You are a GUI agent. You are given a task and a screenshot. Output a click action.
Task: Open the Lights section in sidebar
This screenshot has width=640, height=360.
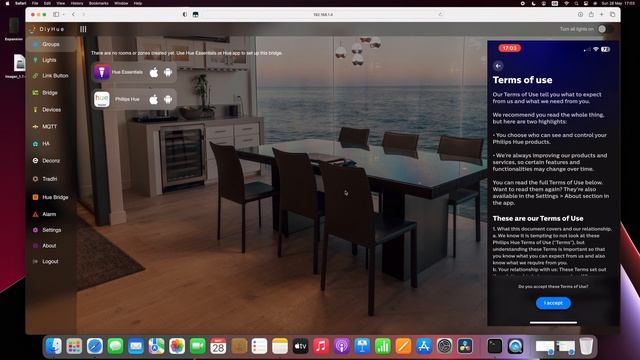pos(49,60)
